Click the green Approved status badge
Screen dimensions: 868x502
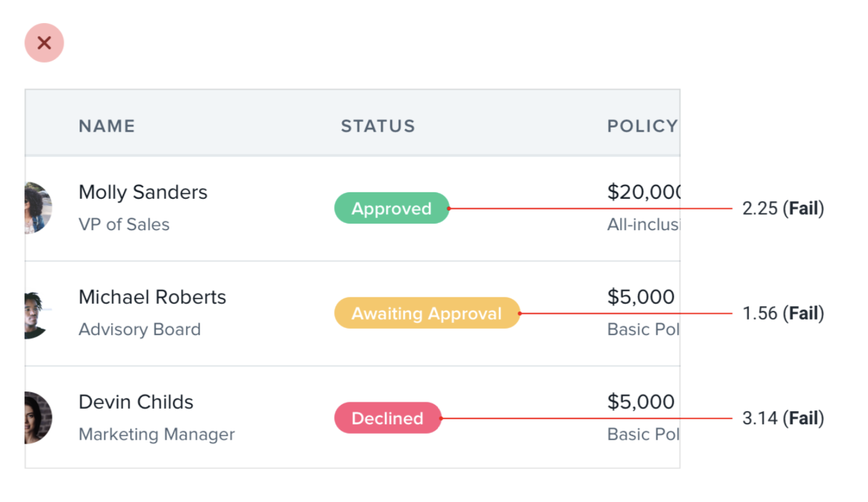click(x=391, y=208)
